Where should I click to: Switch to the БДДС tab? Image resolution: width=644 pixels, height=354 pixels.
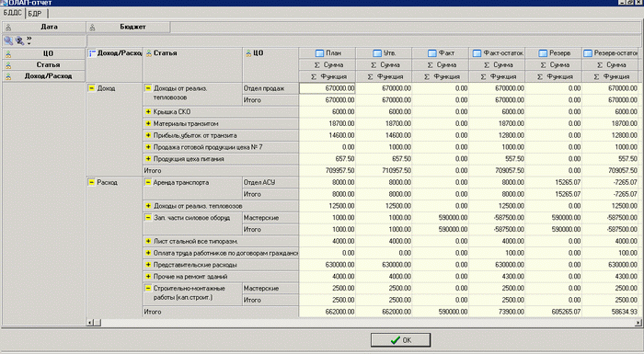click(x=12, y=13)
